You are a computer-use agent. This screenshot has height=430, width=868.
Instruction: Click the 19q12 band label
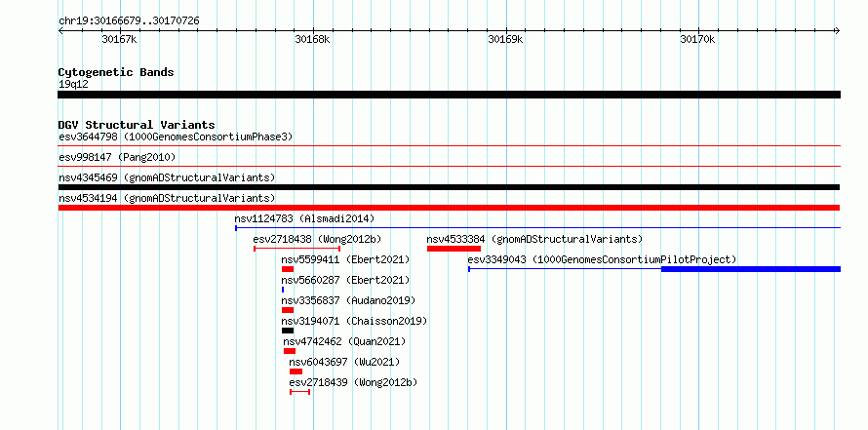(x=73, y=85)
